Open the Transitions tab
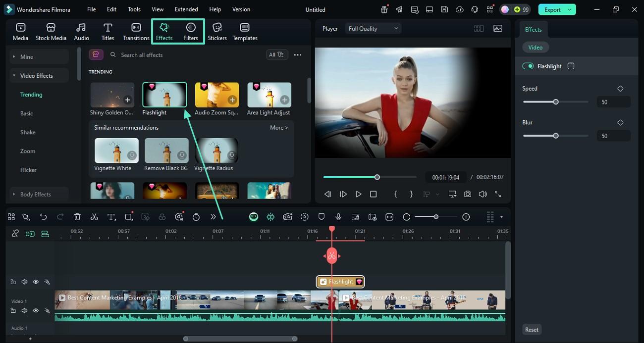644x343 pixels. [136, 32]
